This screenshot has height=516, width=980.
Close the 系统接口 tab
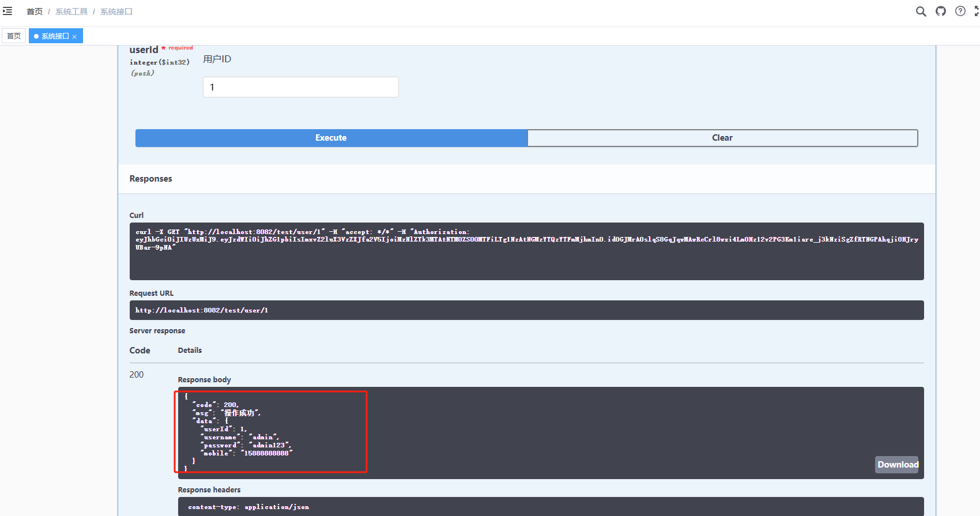[74, 37]
